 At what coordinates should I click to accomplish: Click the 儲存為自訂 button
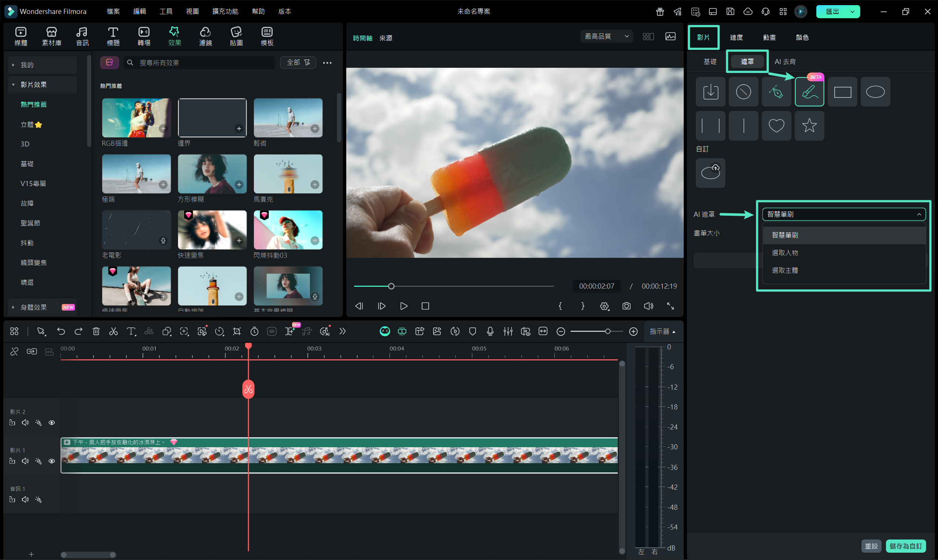coord(905,546)
